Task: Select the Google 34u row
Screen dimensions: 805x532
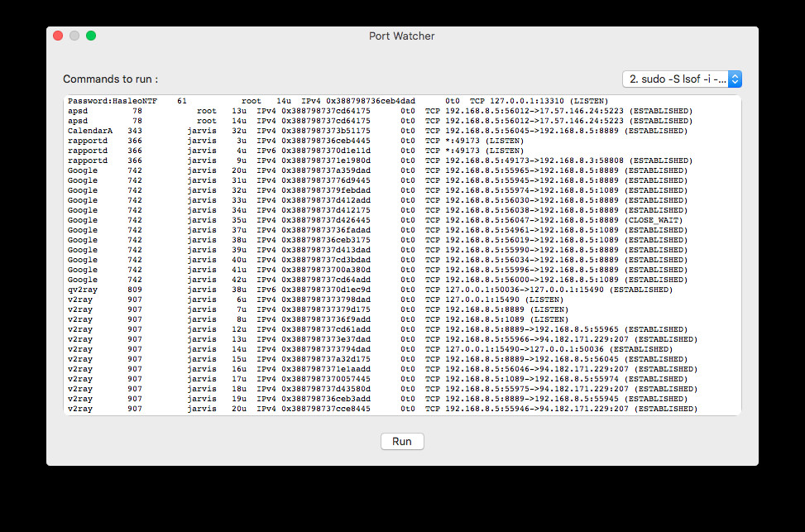Action: pyautogui.click(x=377, y=210)
